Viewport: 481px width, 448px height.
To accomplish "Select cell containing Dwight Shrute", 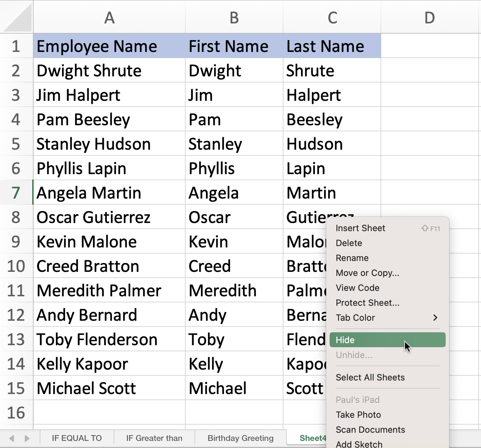I will [x=109, y=70].
